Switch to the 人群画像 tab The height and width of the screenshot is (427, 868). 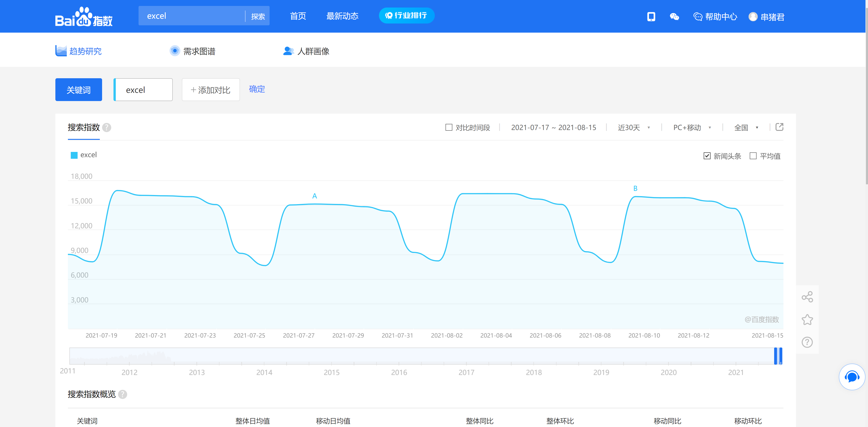(x=306, y=51)
